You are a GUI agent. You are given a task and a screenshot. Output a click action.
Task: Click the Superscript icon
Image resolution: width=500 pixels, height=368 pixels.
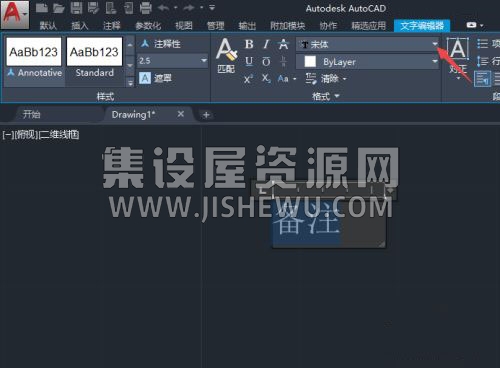click(x=248, y=79)
